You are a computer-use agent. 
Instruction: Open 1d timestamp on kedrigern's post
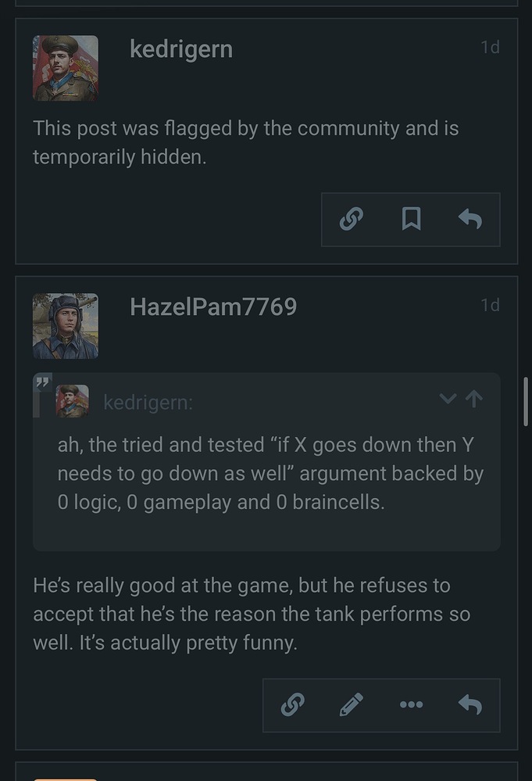(x=490, y=47)
